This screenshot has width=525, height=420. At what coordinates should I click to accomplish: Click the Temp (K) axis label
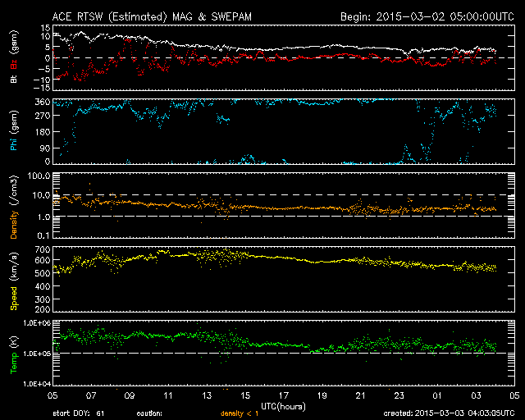point(16,353)
